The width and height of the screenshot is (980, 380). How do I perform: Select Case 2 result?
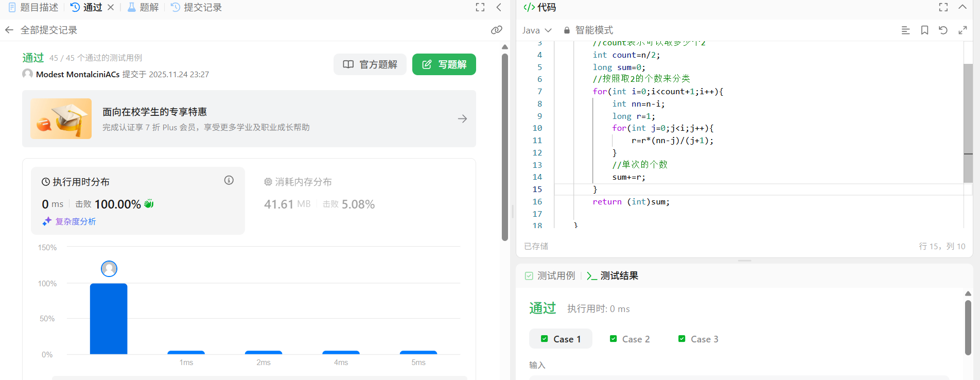(629, 339)
